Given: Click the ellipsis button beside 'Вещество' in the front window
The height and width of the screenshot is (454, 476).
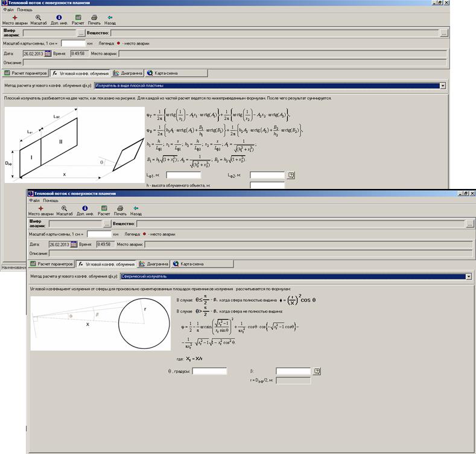Looking at the screenshot, I should [x=469, y=223].
